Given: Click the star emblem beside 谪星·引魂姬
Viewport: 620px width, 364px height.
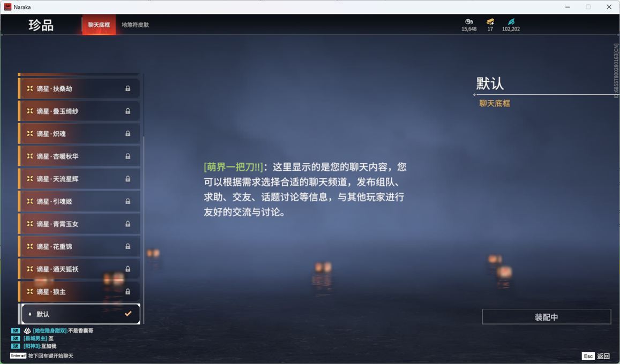Looking at the screenshot, I should point(29,201).
